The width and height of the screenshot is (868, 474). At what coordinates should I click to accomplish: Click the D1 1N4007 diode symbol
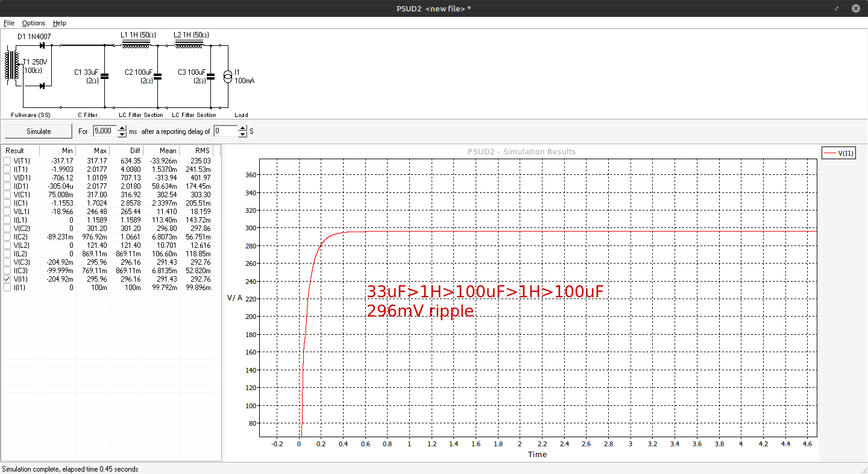[42, 45]
